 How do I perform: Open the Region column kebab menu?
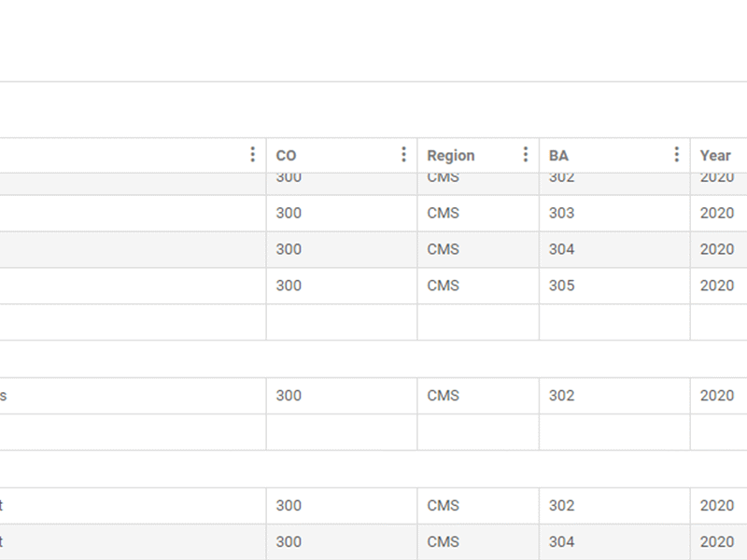click(x=526, y=154)
